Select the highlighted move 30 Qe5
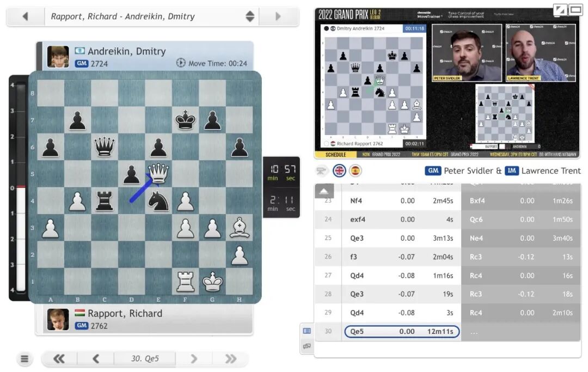This screenshot has width=588, height=372. pos(402,332)
